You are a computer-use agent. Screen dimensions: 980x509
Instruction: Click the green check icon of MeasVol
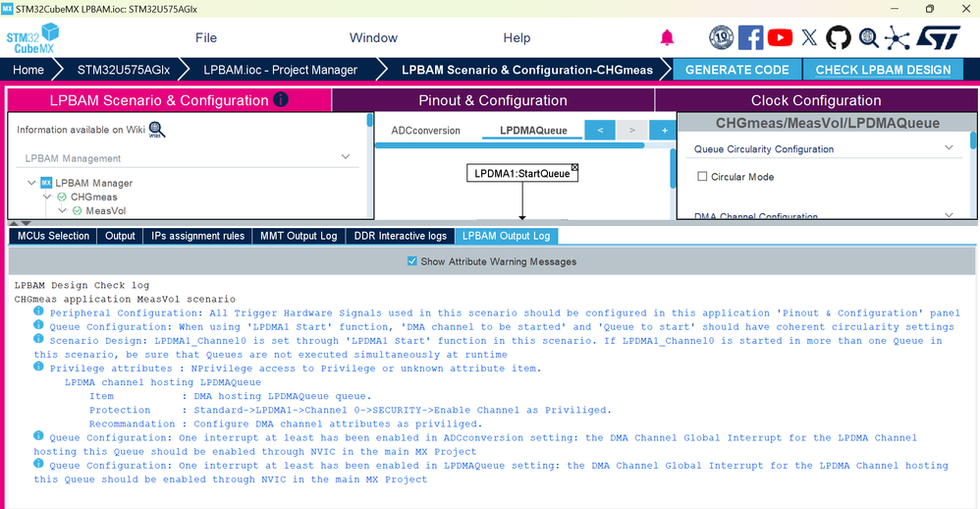coord(77,210)
